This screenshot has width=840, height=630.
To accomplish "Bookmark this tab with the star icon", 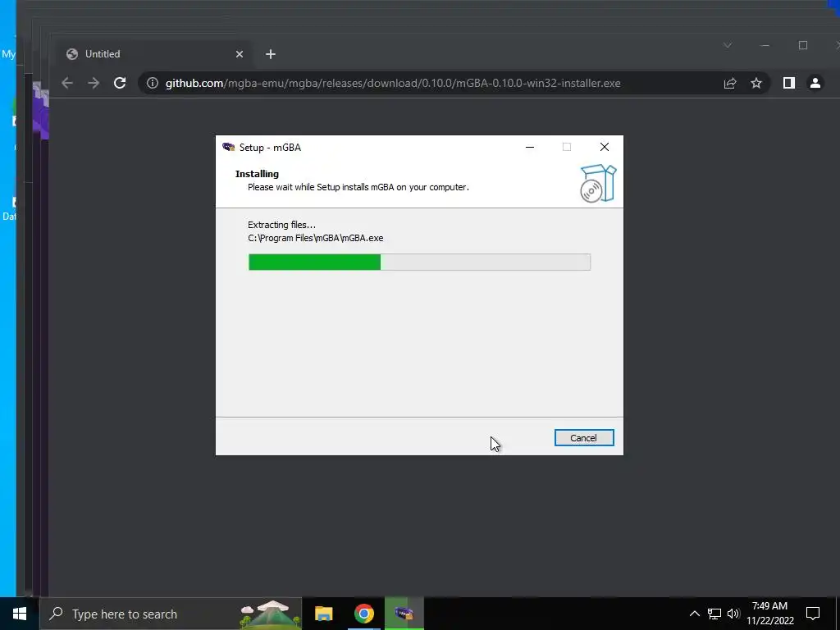I will pos(756,83).
